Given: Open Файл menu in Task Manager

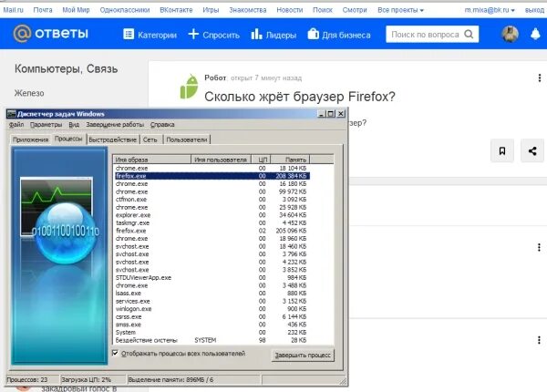Looking at the screenshot, I should [x=16, y=125].
